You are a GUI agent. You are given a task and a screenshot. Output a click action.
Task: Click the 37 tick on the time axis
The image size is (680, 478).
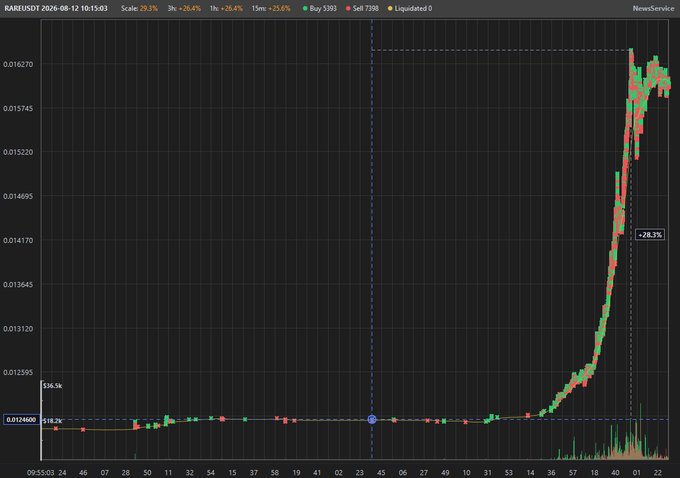pos(254,472)
